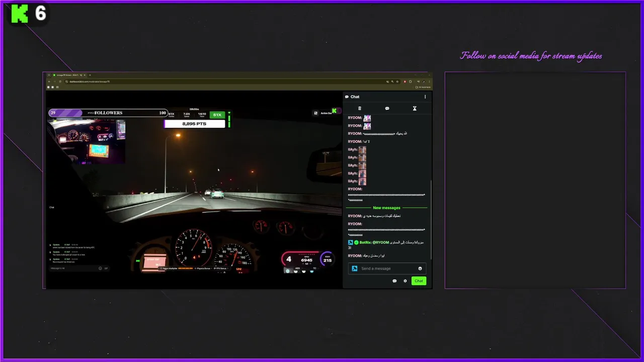Viewport: 644px width, 362px height.
Task: Focus the Send a message input field
Action: pyautogui.click(x=387, y=268)
